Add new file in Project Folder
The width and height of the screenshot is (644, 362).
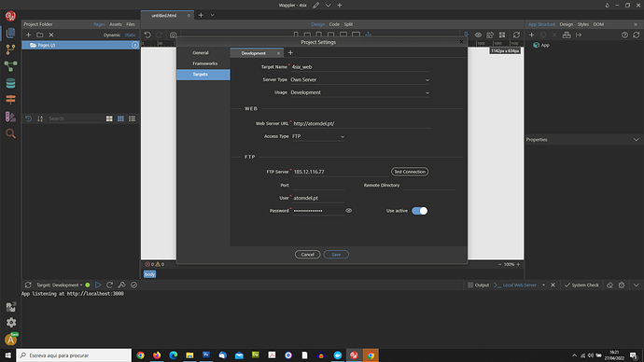(28, 35)
